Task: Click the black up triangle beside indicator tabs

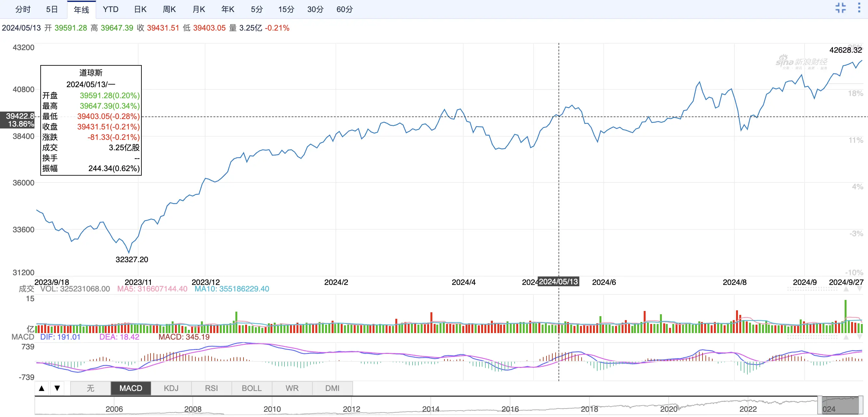Action: pos(42,388)
